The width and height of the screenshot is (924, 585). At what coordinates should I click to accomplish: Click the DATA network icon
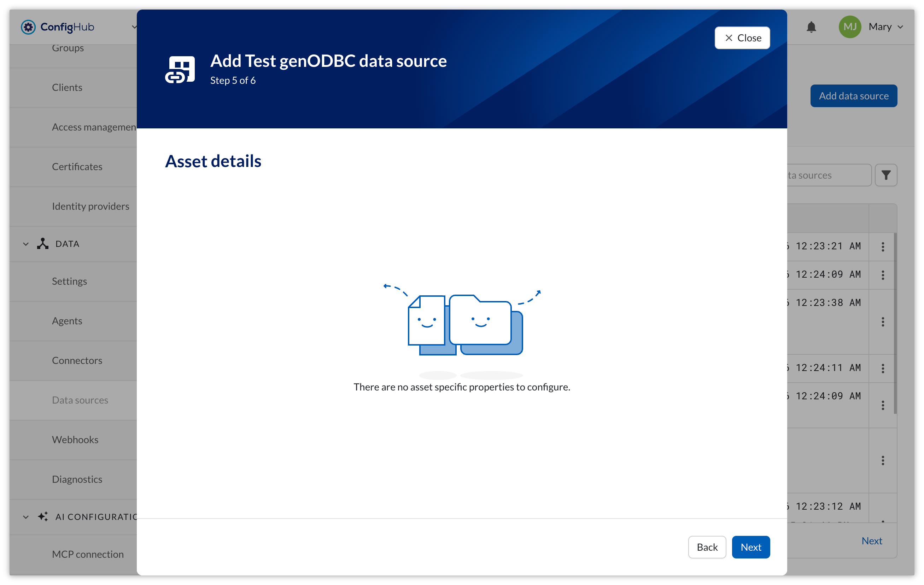point(42,243)
